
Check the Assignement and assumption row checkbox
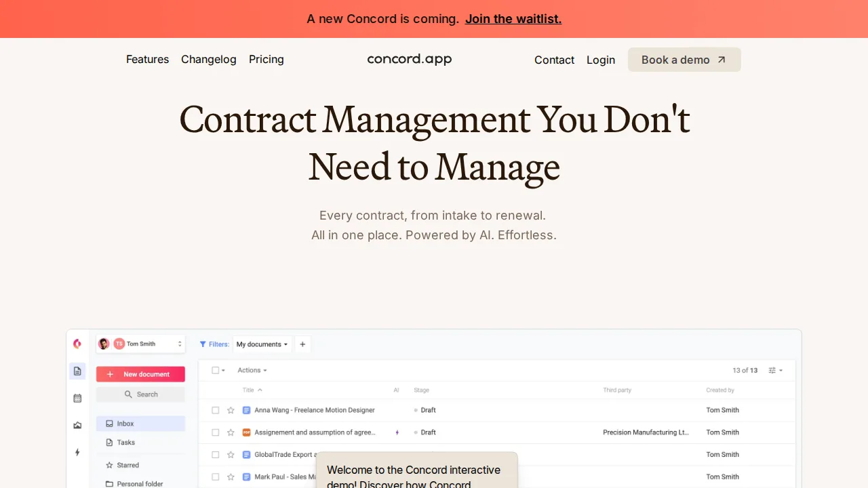[216, 432]
